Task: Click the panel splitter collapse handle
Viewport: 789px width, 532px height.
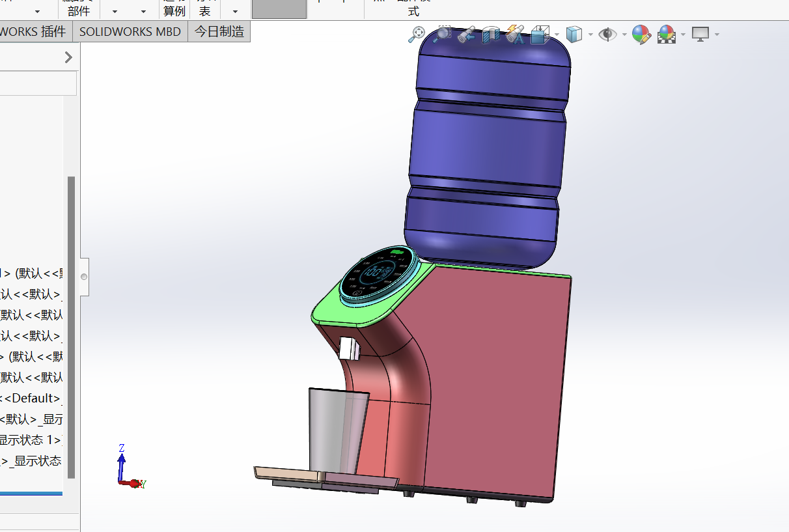Action: (x=83, y=277)
